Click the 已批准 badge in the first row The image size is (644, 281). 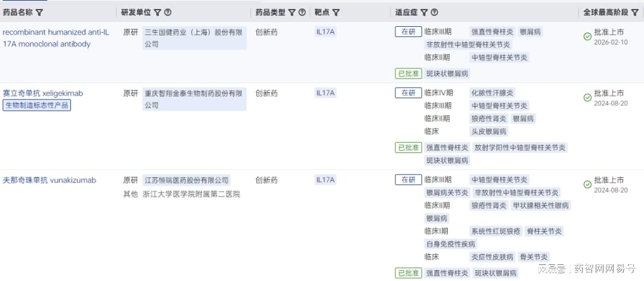point(408,74)
